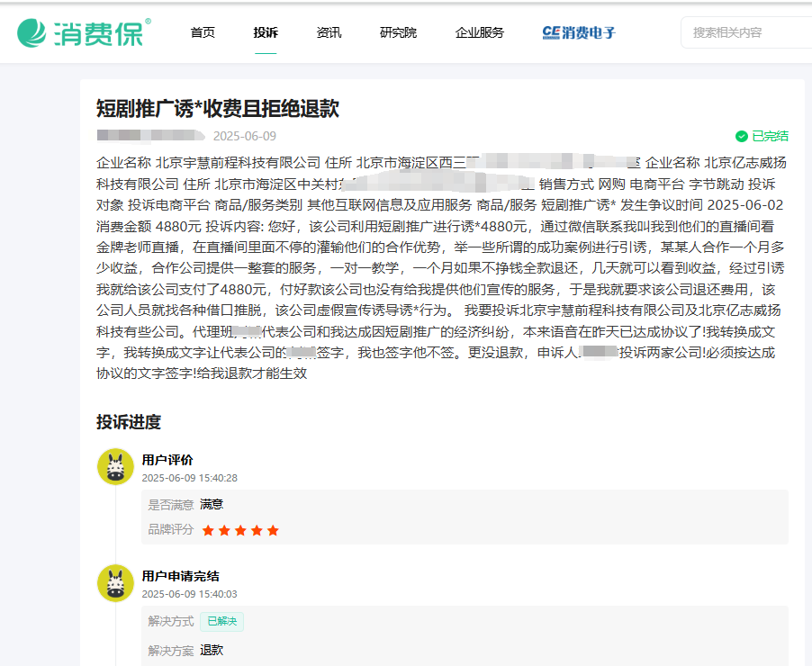The width and height of the screenshot is (812, 666).
Task: Click the 品牌评分 label
Action: [x=171, y=529]
